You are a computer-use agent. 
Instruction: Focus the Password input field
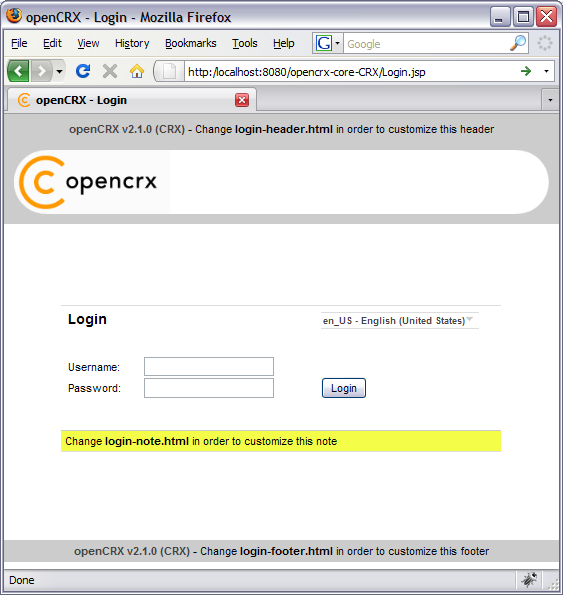209,388
